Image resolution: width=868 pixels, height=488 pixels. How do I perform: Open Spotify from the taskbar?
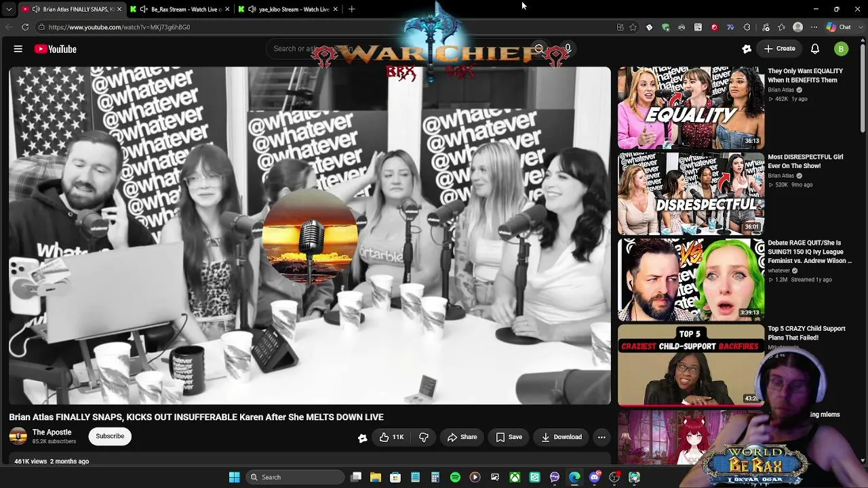click(x=455, y=477)
